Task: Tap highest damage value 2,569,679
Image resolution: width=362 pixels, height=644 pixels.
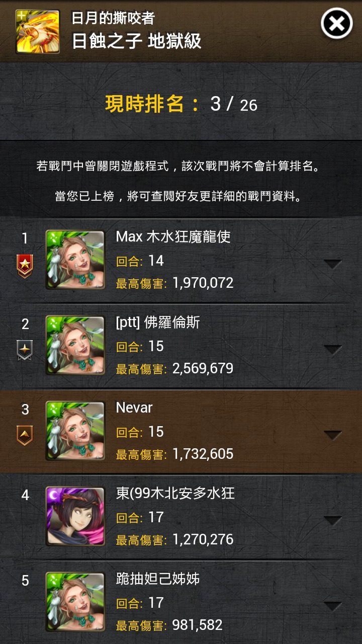Action: click(203, 368)
